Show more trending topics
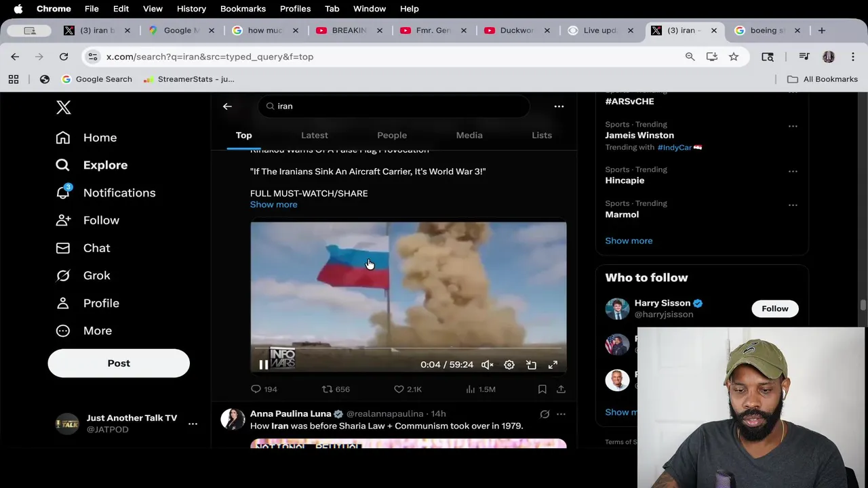868x488 pixels. click(x=629, y=241)
